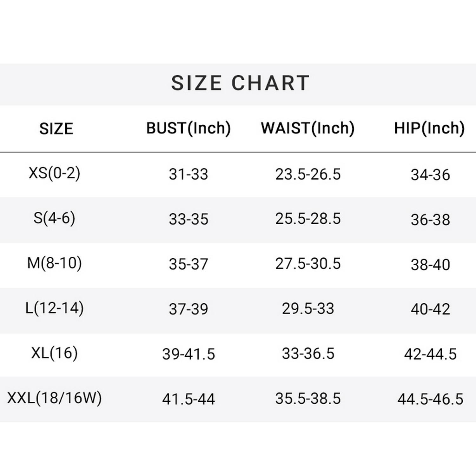Click the 25.5-28.5 waist value
This screenshot has width=476, height=476.
tap(308, 219)
